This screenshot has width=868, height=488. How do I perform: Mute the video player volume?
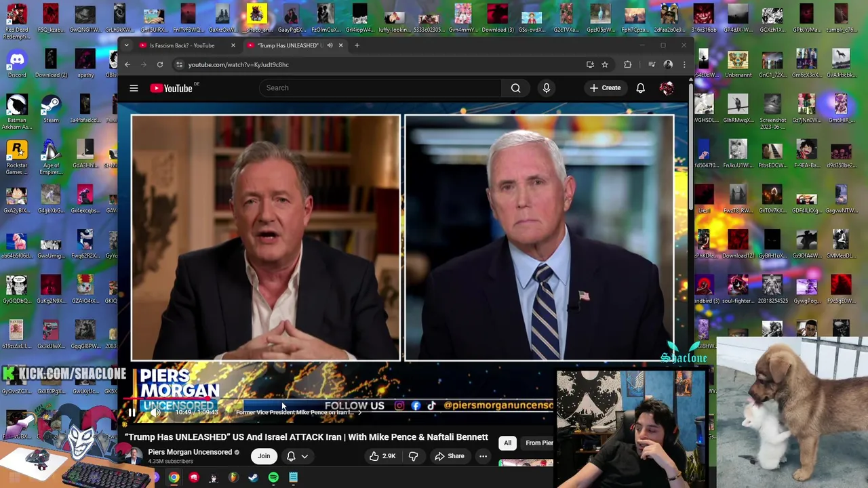(155, 412)
